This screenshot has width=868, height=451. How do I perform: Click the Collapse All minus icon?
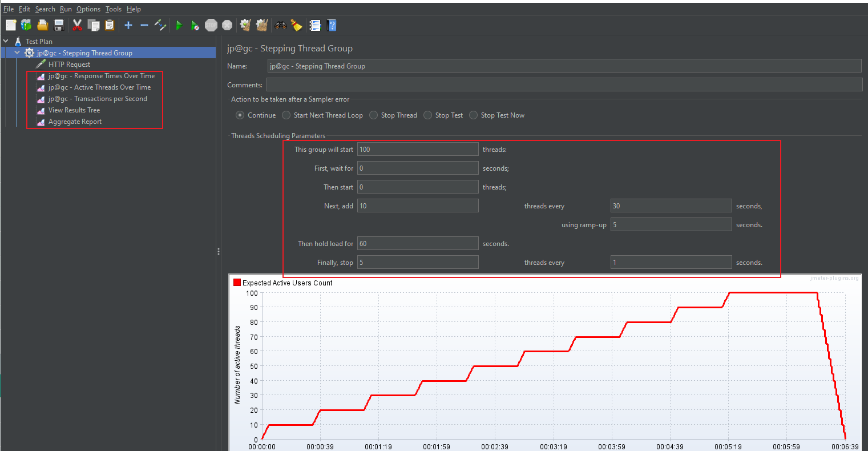point(144,25)
